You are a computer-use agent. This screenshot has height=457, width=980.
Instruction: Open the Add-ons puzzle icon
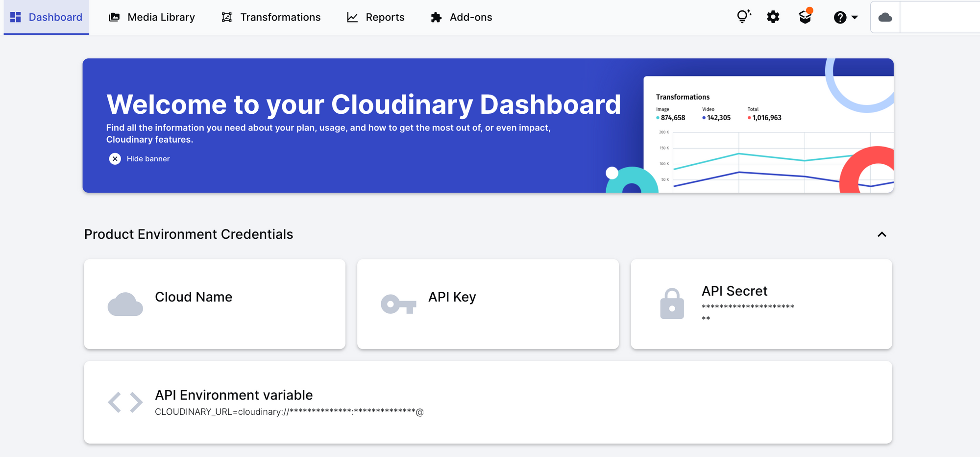click(436, 17)
